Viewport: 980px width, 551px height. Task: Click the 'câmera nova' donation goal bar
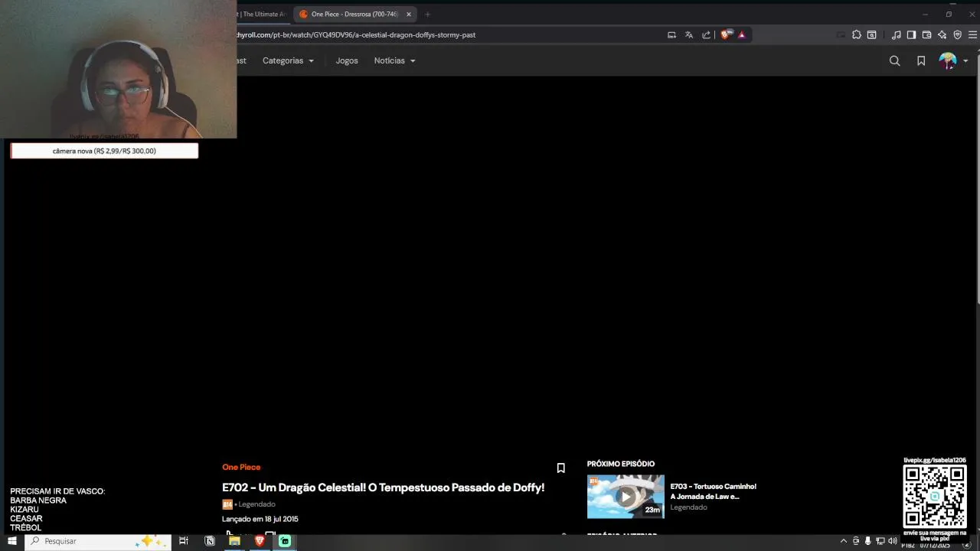click(104, 151)
